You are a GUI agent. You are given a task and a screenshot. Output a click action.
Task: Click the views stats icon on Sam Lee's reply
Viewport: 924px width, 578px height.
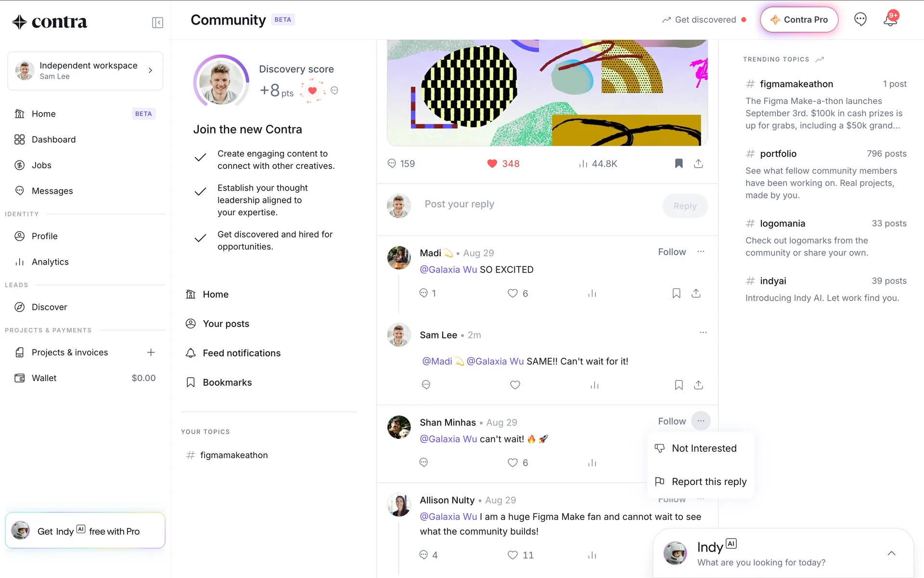pos(595,385)
